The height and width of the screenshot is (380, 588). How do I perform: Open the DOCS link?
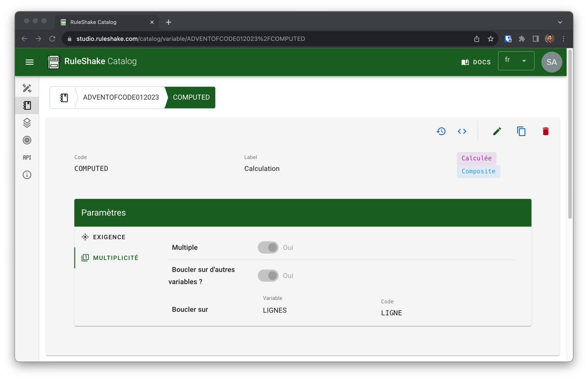(x=476, y=62)
